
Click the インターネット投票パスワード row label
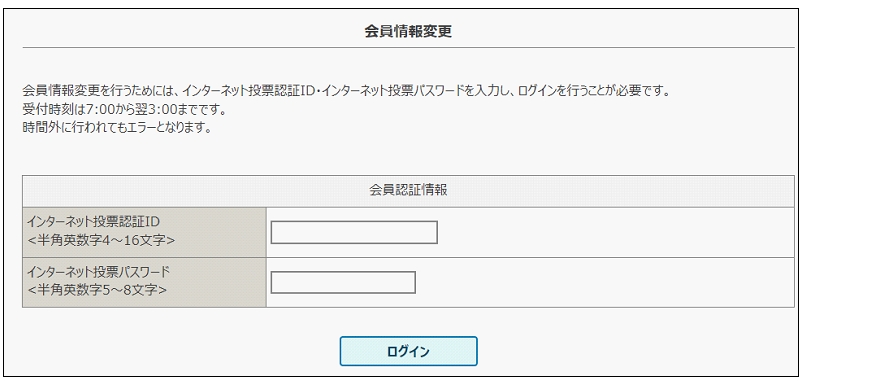click(x=98, y=272)
